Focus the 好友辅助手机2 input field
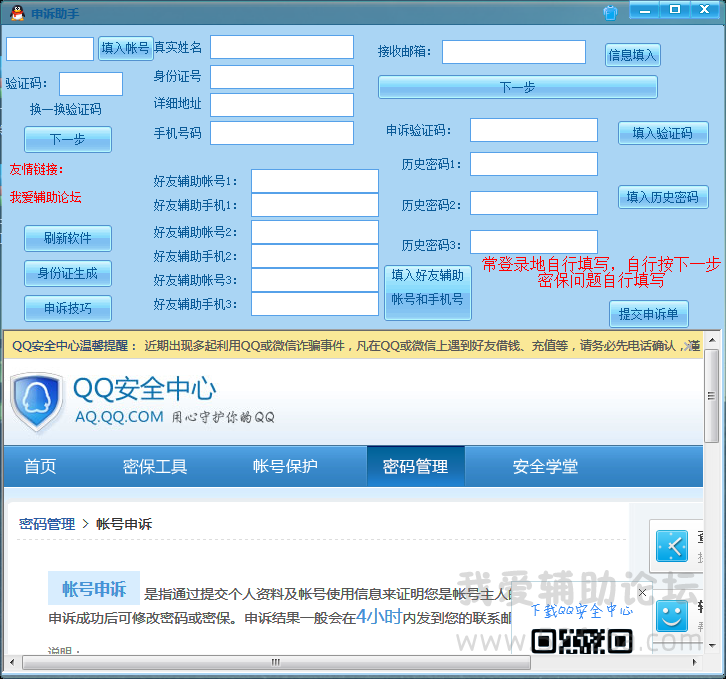Viewport: 726px width, 679px height. pos(315,257)
